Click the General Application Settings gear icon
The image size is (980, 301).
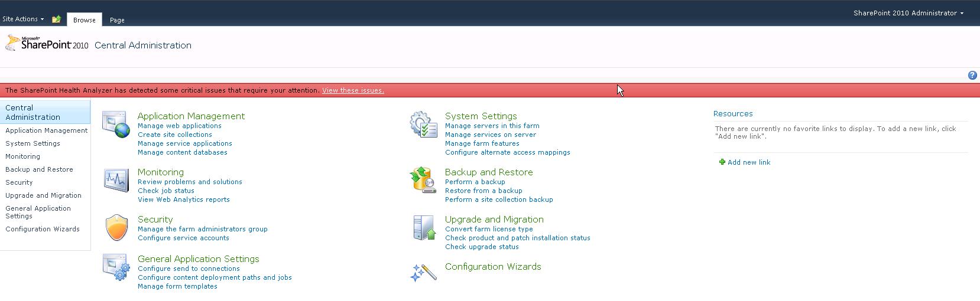[x=116, y=267]
